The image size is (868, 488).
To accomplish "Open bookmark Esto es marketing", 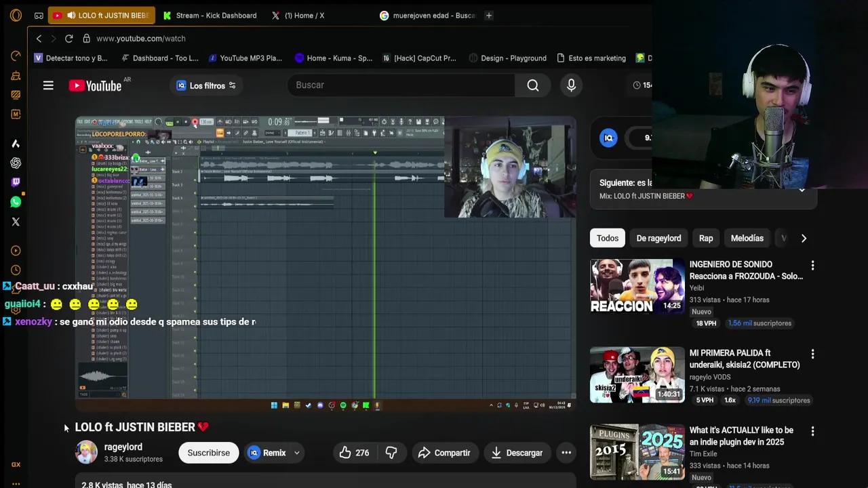I will [591, 58].
